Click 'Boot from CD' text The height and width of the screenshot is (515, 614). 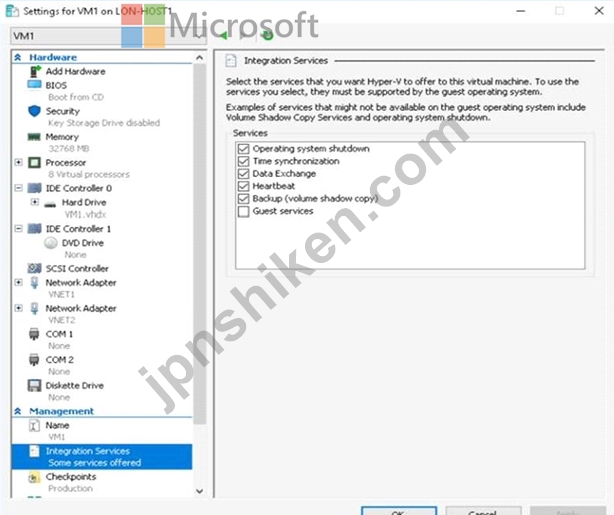click(76, 97)
